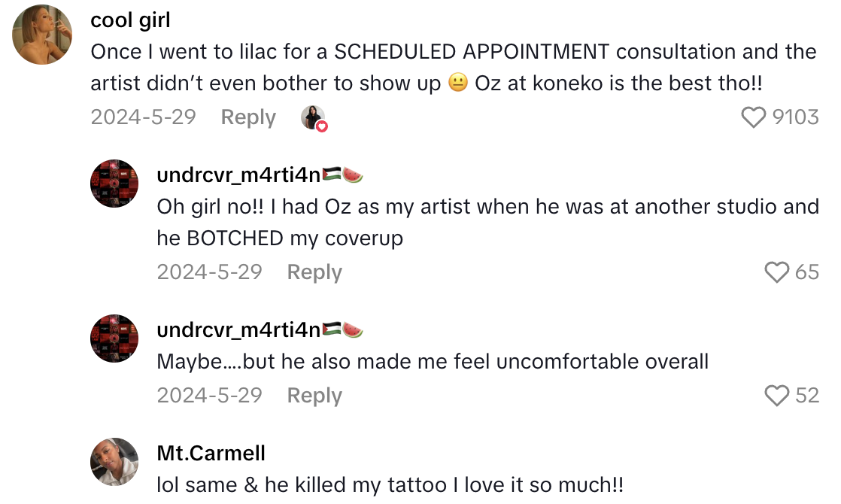This screenshot has width=841, height=504.
Task: Reply to undrcvr_m4rti4n's first comment
Action: 314,272
